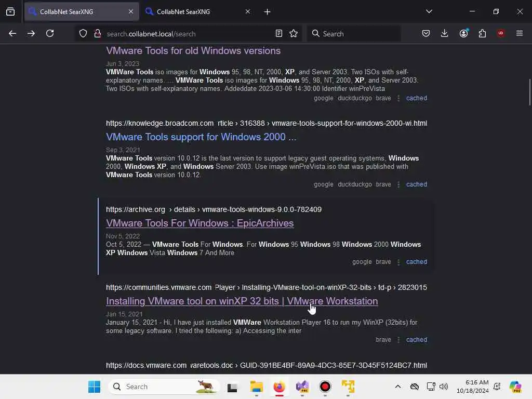532x399 pixels.
Task: Click into the Firefox Search box
Action: tap(353, 34)
